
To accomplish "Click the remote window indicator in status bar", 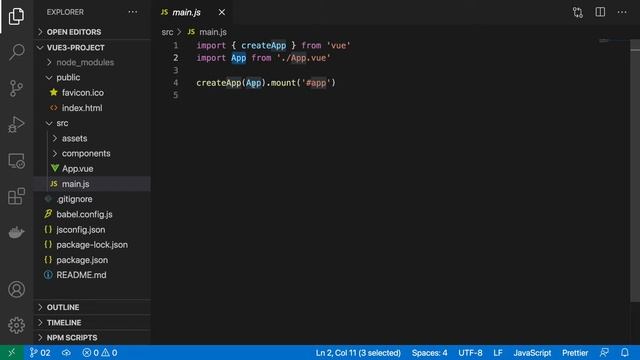I will pos(12,353).
